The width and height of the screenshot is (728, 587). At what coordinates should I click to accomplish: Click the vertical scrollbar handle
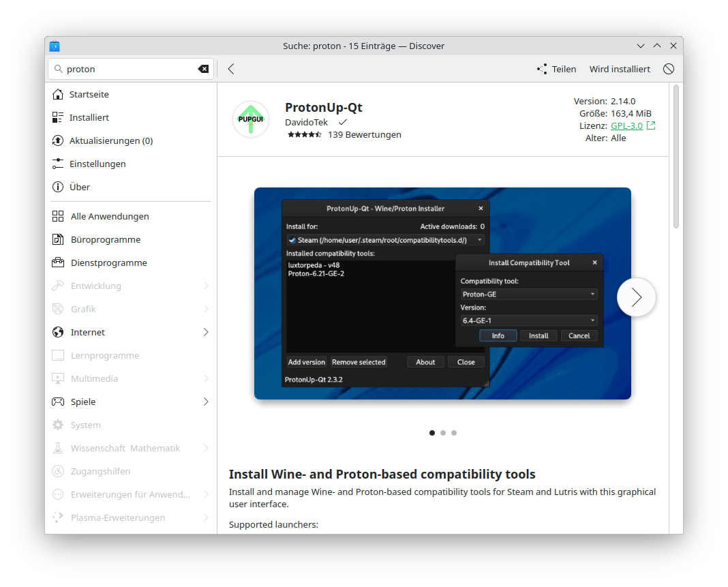(676, 157)
